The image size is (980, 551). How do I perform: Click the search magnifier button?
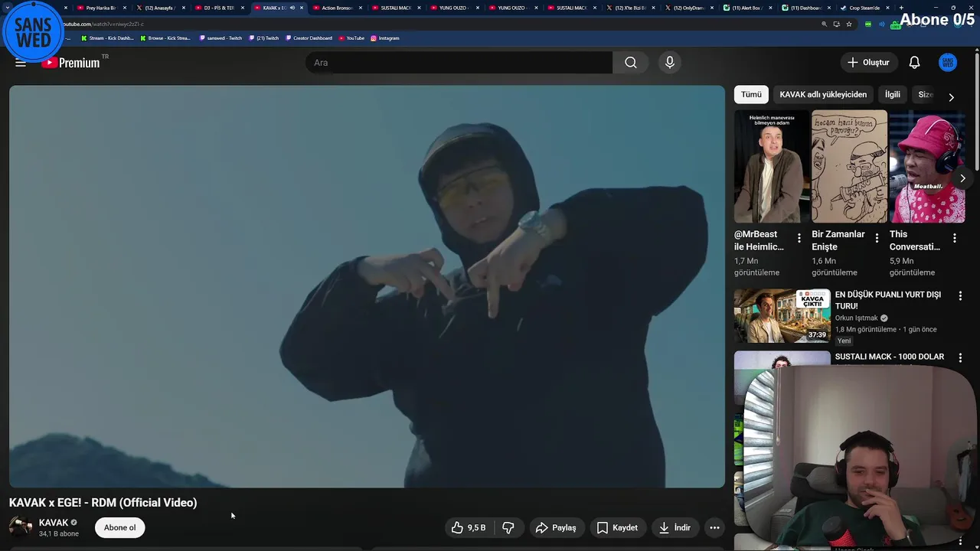tap(630, 63)
